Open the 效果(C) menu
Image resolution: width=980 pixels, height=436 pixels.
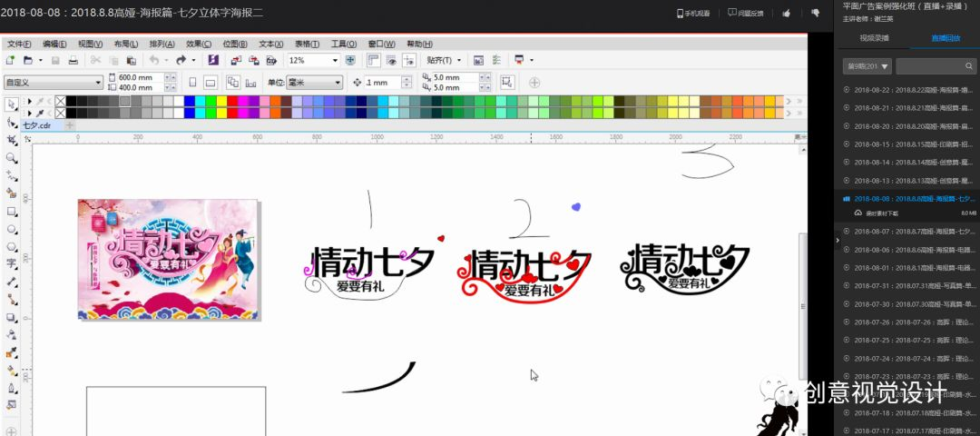199,44
